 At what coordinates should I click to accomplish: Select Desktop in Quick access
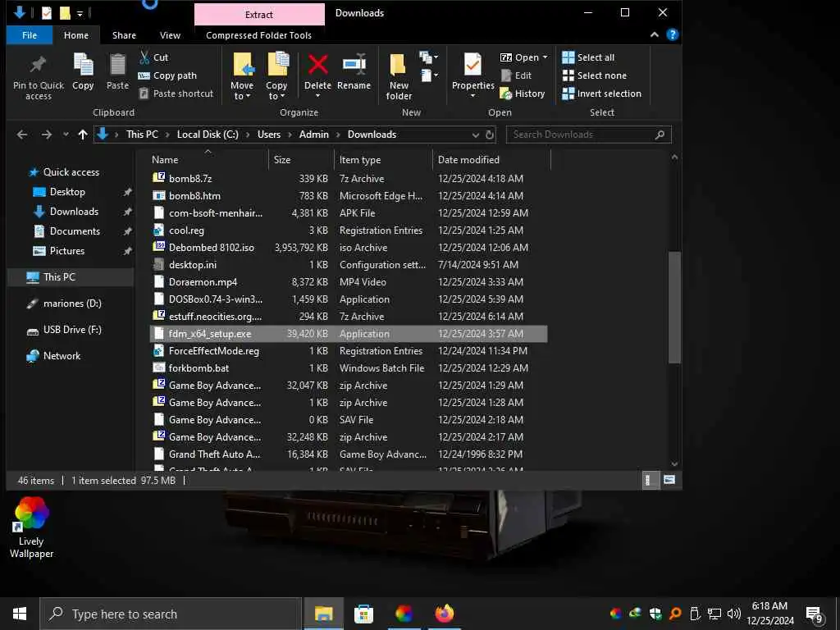coord(67,192)
